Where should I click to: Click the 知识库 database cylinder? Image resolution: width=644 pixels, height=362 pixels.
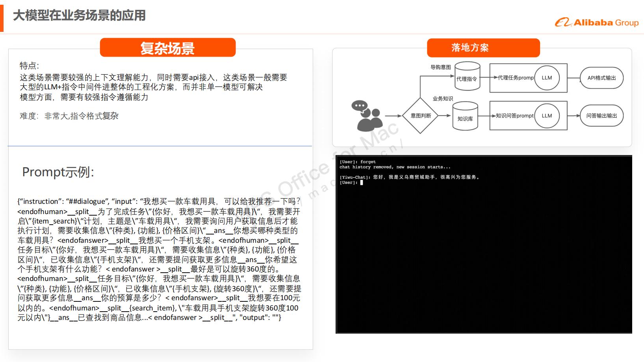(x=465, y=116)
